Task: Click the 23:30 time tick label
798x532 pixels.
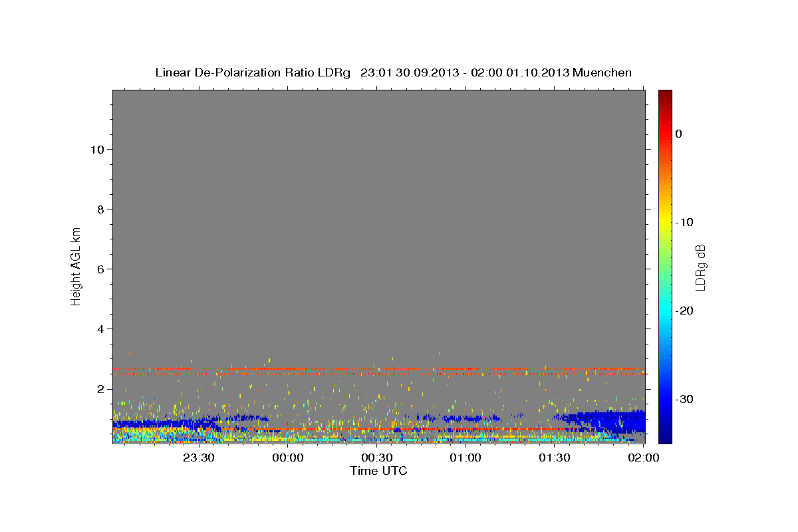Action: [199, 458]
